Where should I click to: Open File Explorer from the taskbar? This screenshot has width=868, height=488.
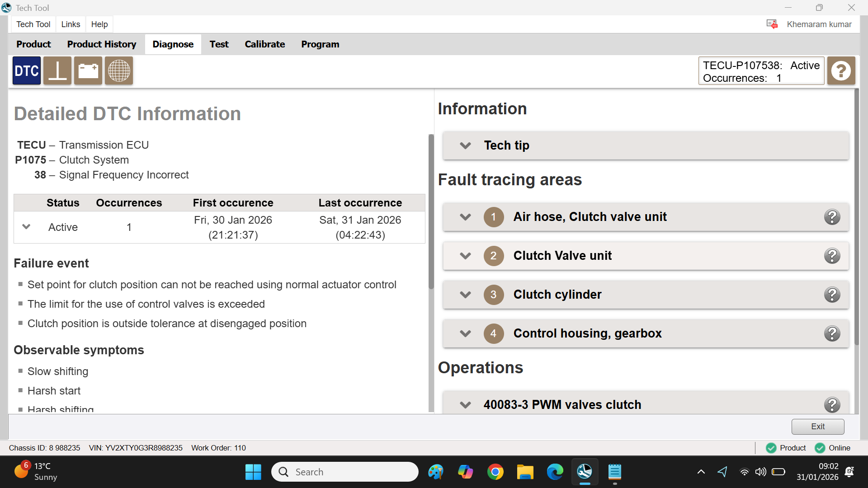coord(525,472)
